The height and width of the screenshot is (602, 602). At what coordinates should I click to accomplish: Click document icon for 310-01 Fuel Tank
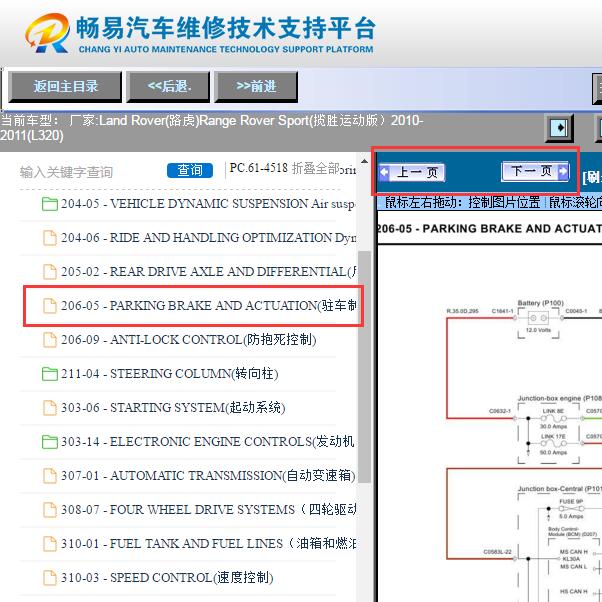coord(50,543)
